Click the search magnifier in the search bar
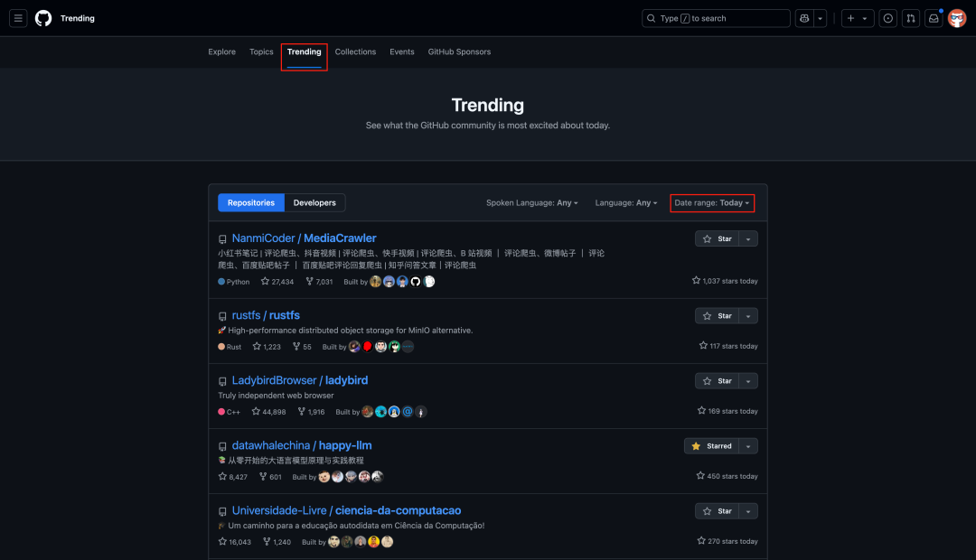Image resolution: width=976 pixels, height=560 pixels. 651,18
